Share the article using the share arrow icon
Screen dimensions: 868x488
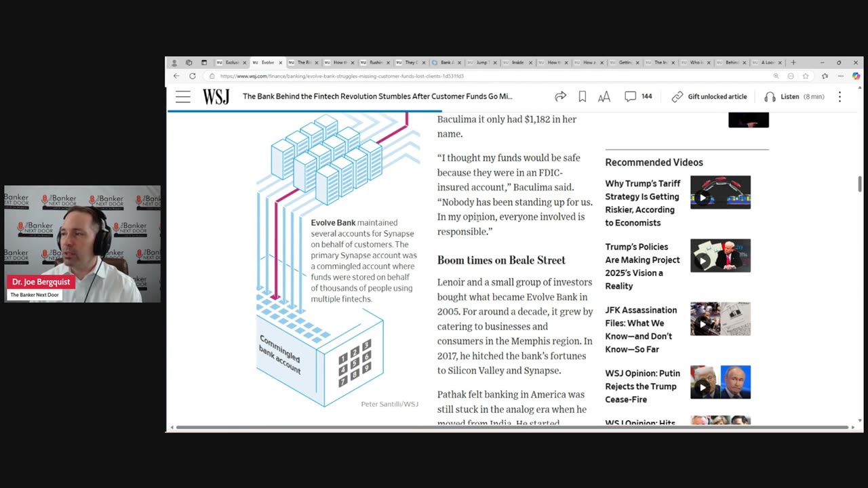point(560,97)
